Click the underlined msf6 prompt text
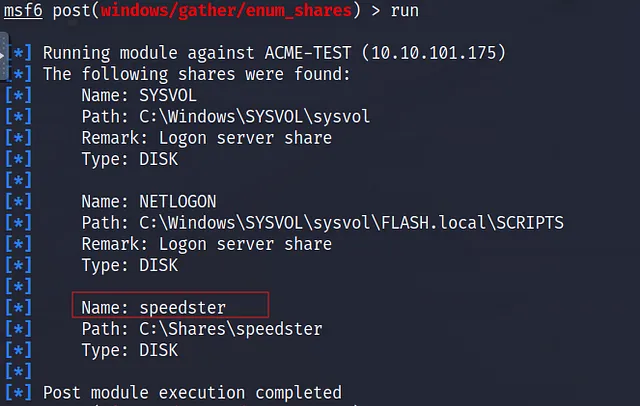Screen dimensions: 640x406 point(23,10)
